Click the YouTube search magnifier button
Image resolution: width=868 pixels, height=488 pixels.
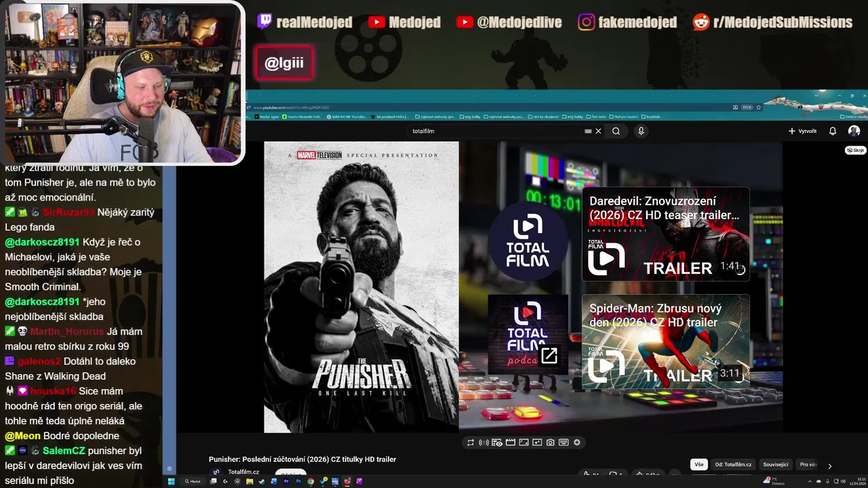(616, 131)
